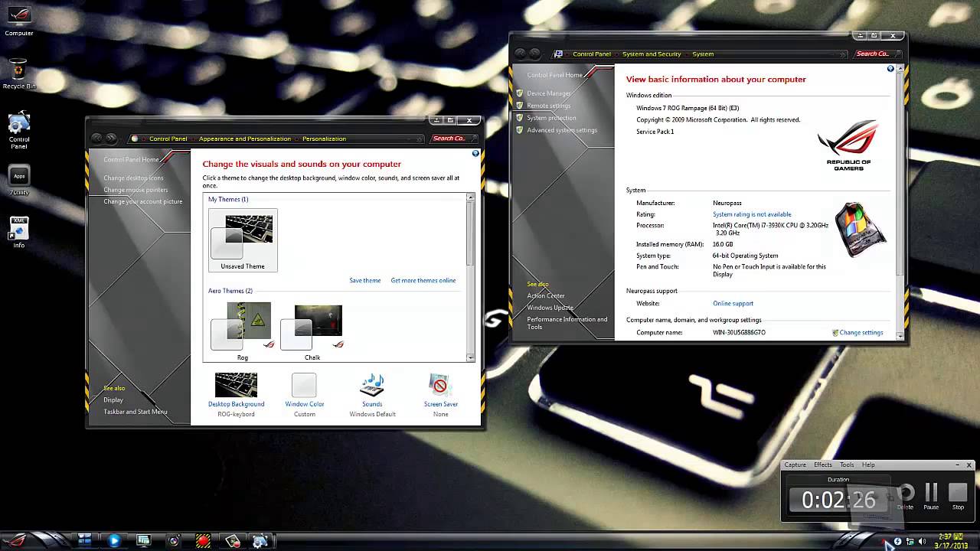980x551 pixels.
Task: Open Action Center under See also
Action: (x=546, y=295)
